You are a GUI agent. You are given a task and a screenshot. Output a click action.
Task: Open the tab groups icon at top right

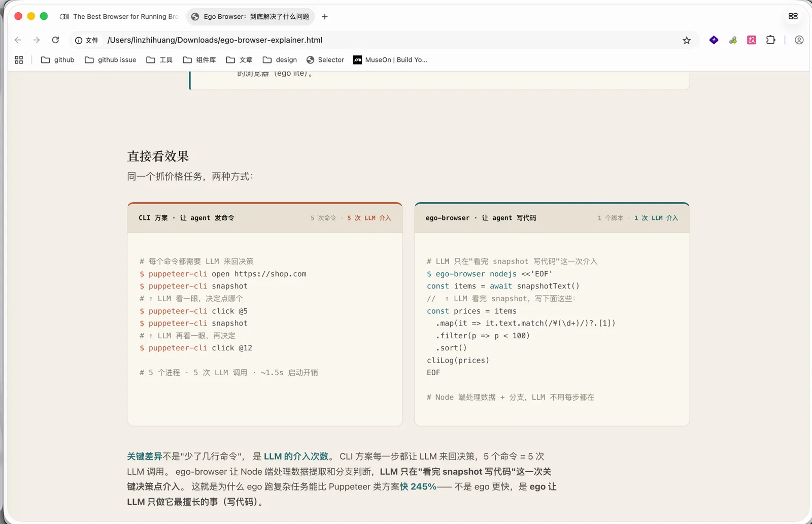pos(793,16)
